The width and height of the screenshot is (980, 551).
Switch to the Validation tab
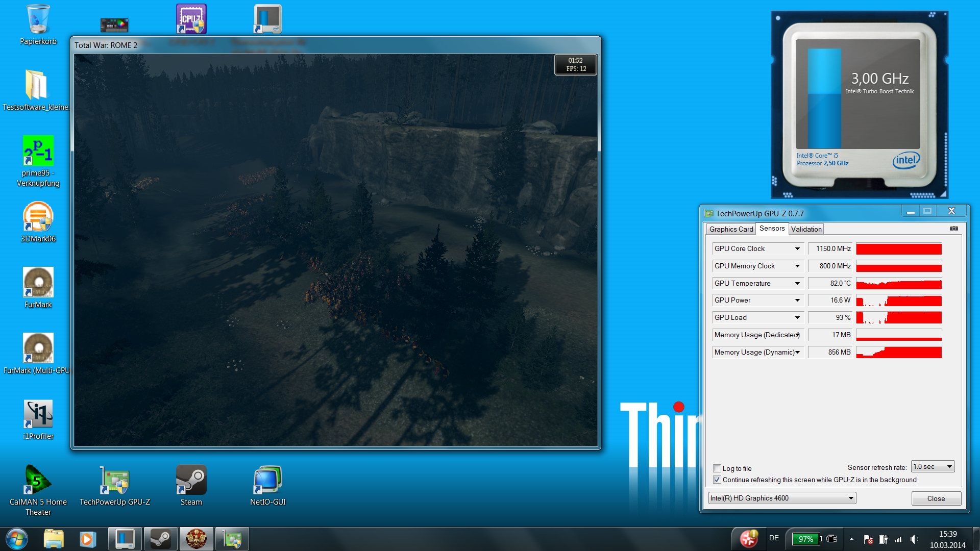[806, 229]
